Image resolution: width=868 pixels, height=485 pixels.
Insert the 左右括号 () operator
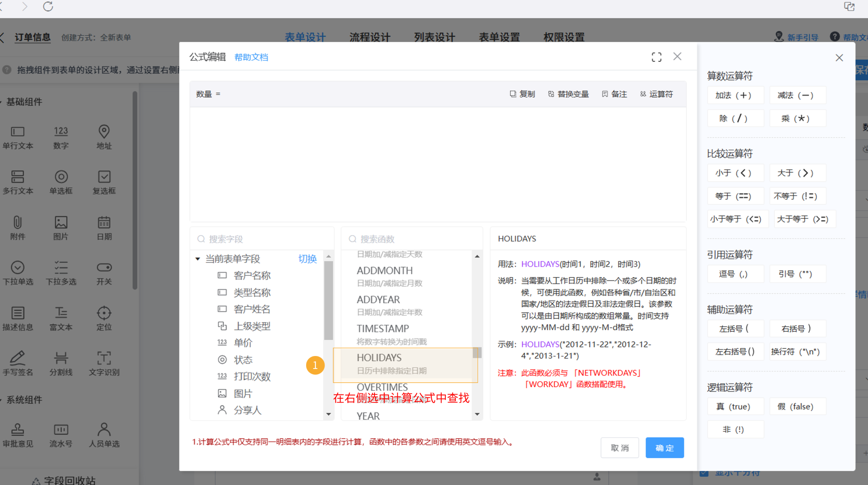pos(735,351)
